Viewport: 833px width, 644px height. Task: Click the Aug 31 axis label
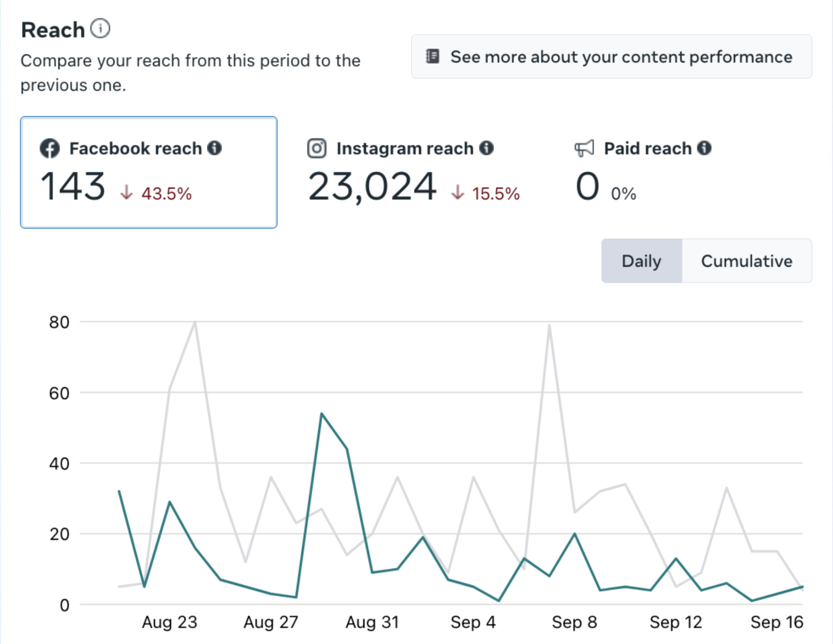click(371, 622)
